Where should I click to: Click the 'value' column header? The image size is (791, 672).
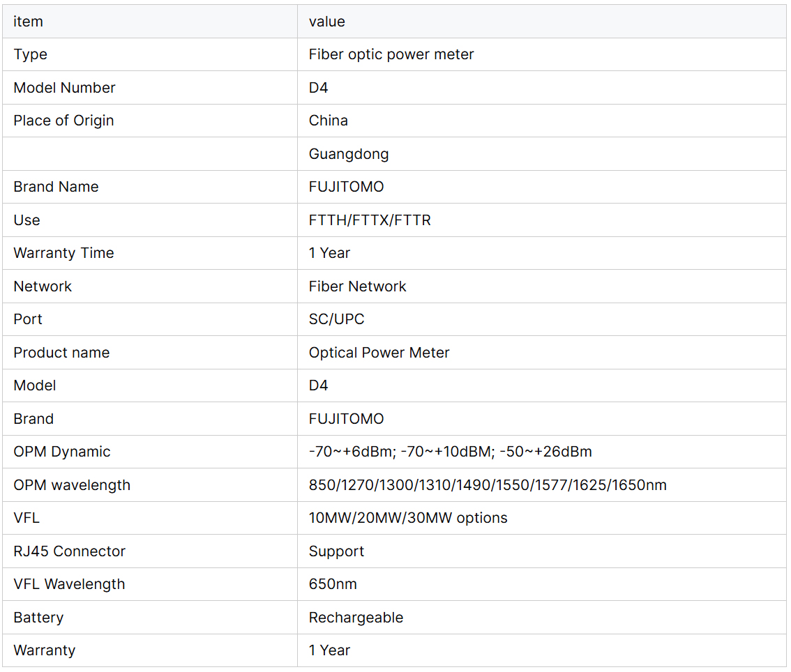pos(326,22)
